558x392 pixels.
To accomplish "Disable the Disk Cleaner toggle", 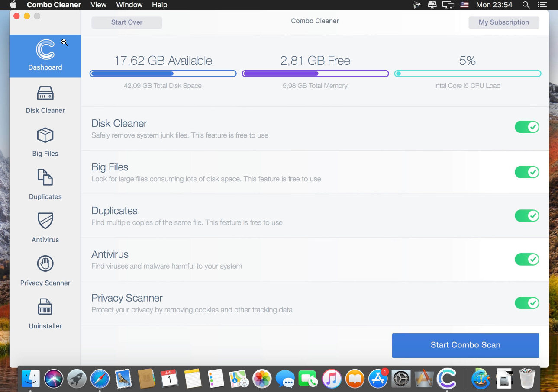I will tap(527, 127).
